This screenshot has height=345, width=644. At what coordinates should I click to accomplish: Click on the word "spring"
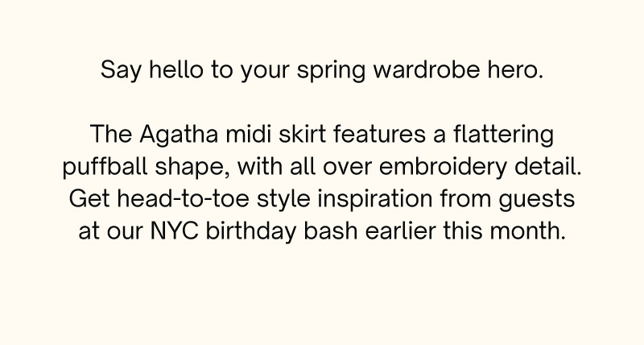331,71
